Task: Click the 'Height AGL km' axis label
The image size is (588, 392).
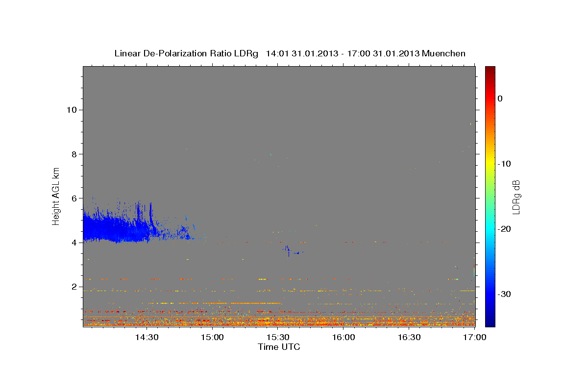Action: pyautogui.click(x=56, y=196)
